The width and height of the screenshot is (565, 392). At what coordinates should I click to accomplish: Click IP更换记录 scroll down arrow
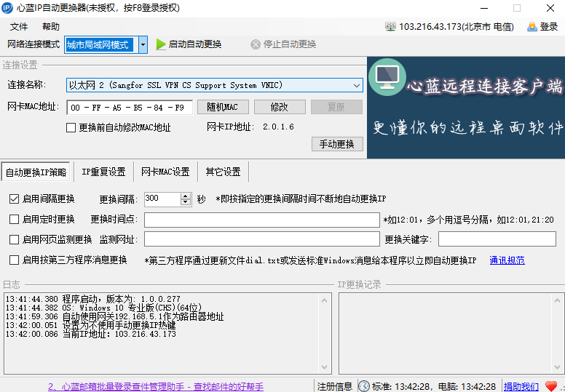point(557,367)
